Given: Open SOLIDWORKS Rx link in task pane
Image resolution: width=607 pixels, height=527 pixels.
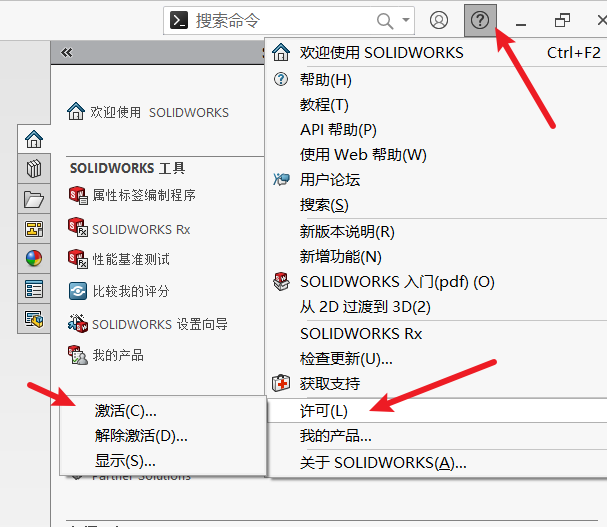Looking at the screenshot, I should (x=141, y=230).
